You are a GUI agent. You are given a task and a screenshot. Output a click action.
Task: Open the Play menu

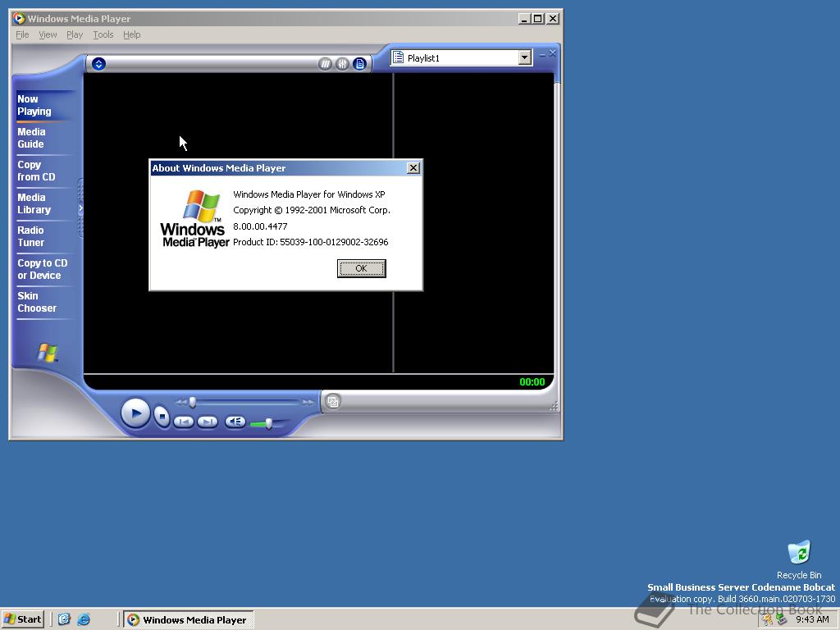tap(75, 34)
